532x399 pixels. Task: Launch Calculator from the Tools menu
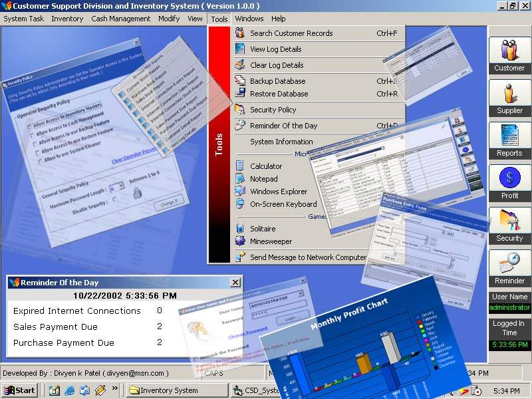266,166
